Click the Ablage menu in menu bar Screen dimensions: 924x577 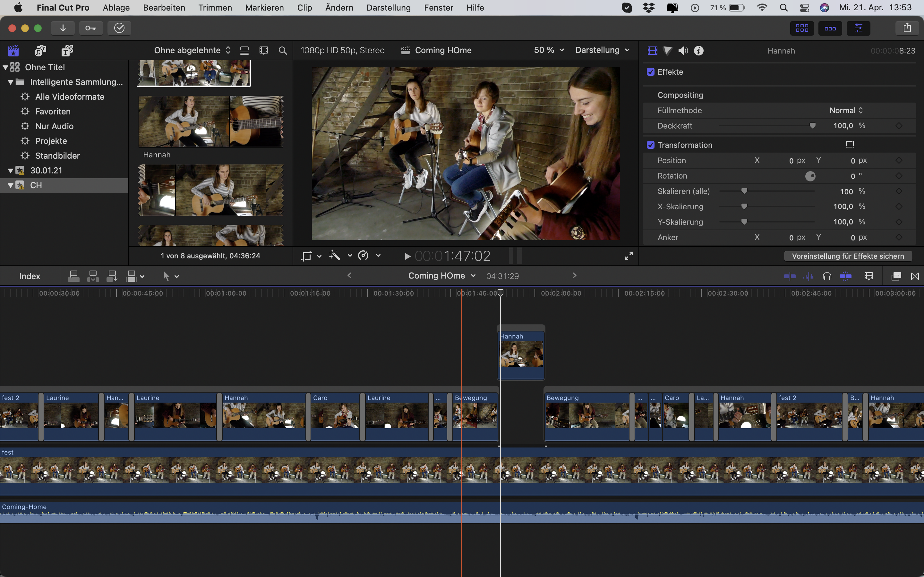coord(116,7)
